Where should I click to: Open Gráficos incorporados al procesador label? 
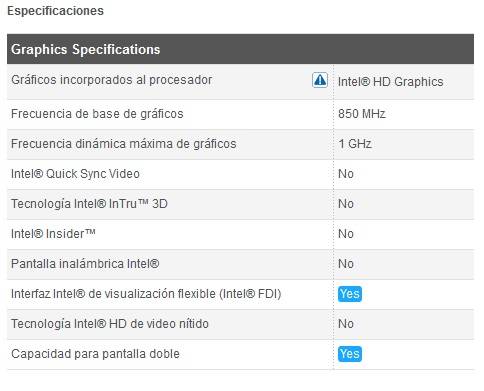(x=112, y=80)
